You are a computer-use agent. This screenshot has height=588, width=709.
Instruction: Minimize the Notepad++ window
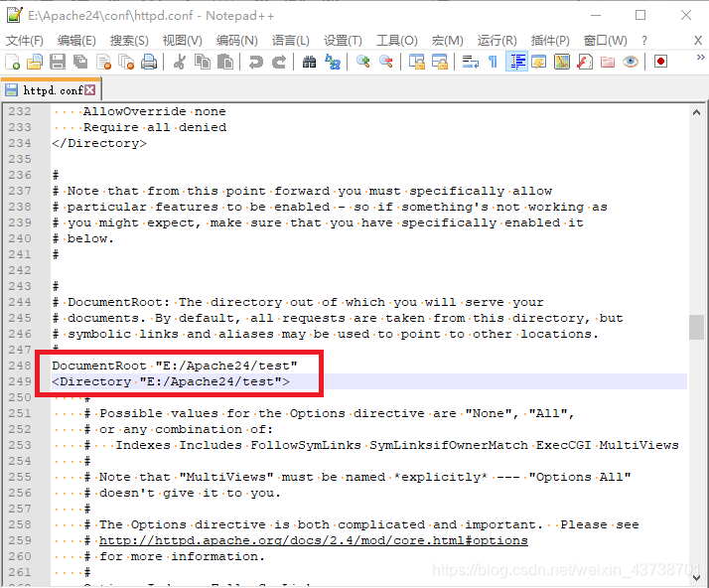pos(596,15)
